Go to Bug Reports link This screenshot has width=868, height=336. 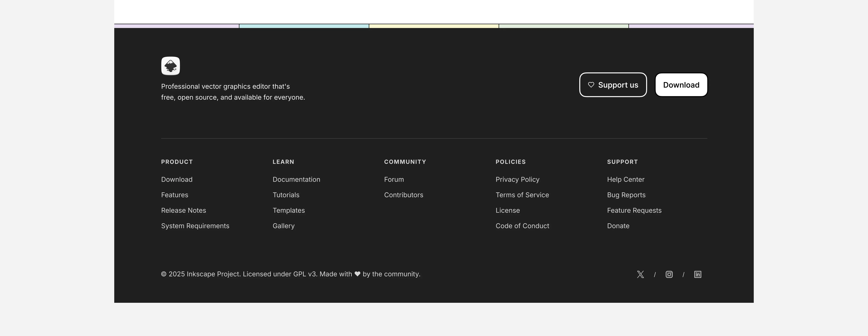626,195
